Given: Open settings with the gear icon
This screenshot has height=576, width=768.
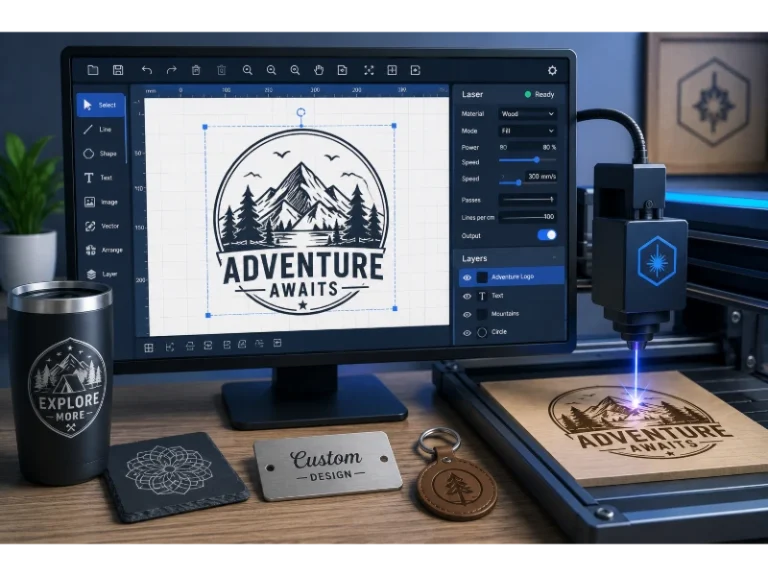Looking at the screenshot, I should pos(552,71).
